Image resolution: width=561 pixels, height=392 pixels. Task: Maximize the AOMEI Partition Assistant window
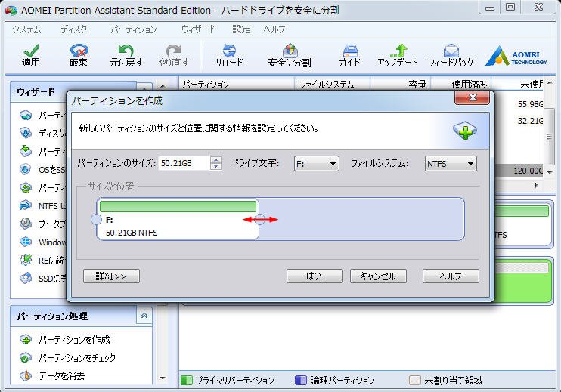point(510,7)
